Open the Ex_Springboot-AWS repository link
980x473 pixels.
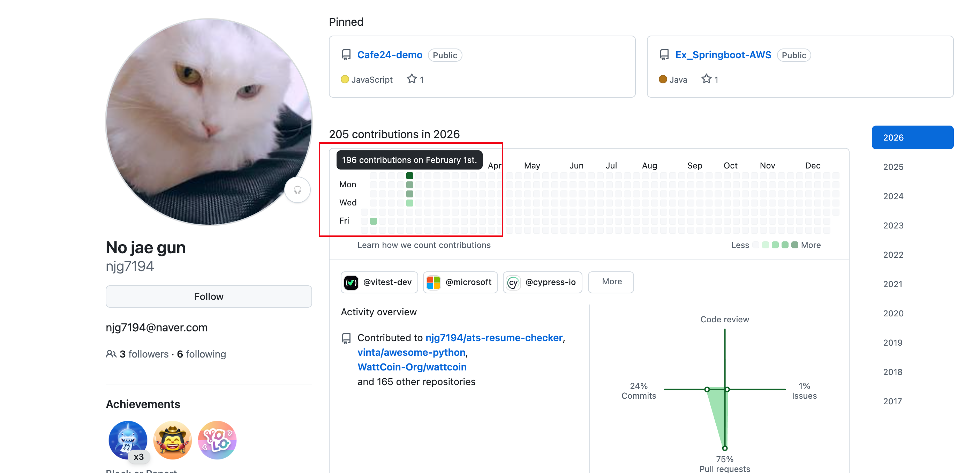(x=723, y=55)
